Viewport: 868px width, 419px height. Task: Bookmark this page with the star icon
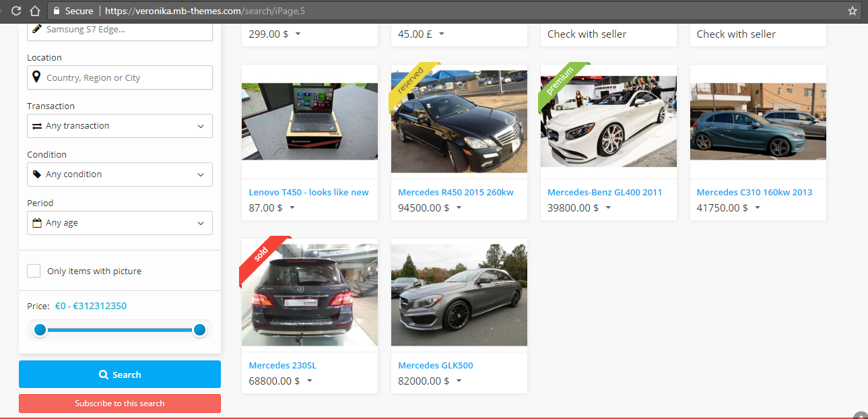[853, 11]
